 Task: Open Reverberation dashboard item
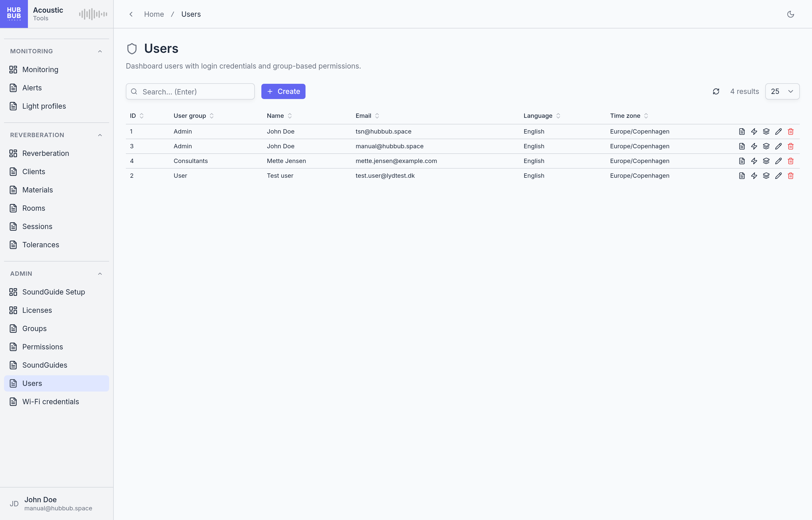(56, 153)
